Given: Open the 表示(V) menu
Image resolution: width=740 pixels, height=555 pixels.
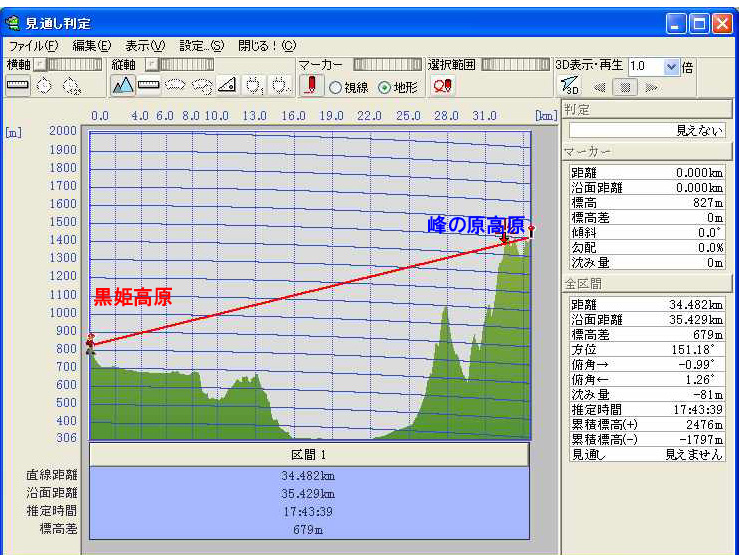Looking at the screenshot, I should [x=145, y=46].
